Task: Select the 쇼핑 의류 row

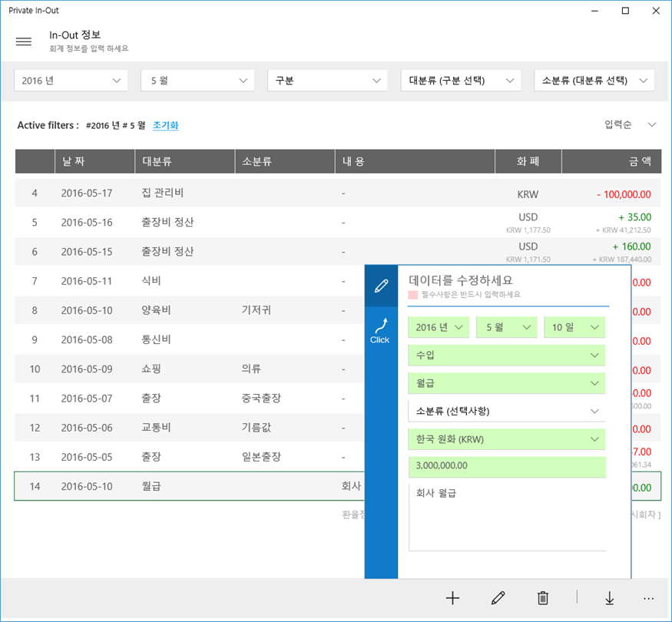Action: coord(190,369)
